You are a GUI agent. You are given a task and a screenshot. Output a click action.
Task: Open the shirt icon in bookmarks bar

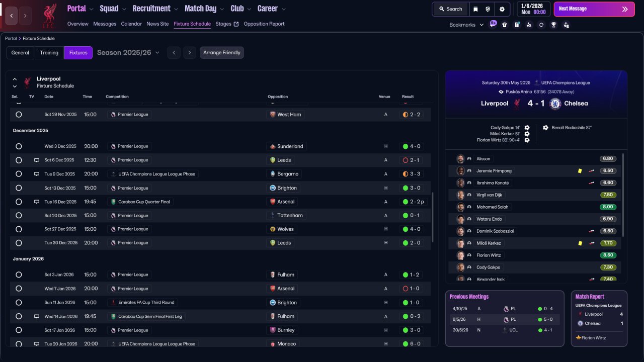click(x=505, y=25)
